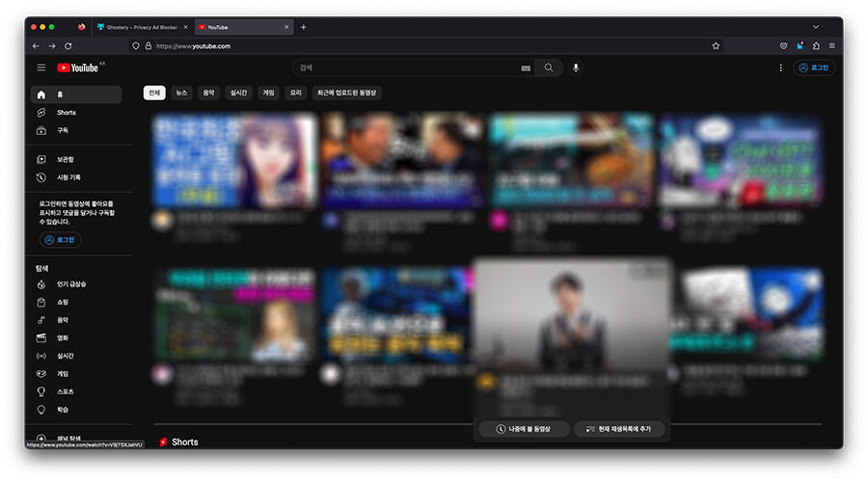Image resolution: width=868 pixels, height=482 pixels.
Task: Open 쇼핑 (Shopping) in sidebar
Action: (76, 302)
